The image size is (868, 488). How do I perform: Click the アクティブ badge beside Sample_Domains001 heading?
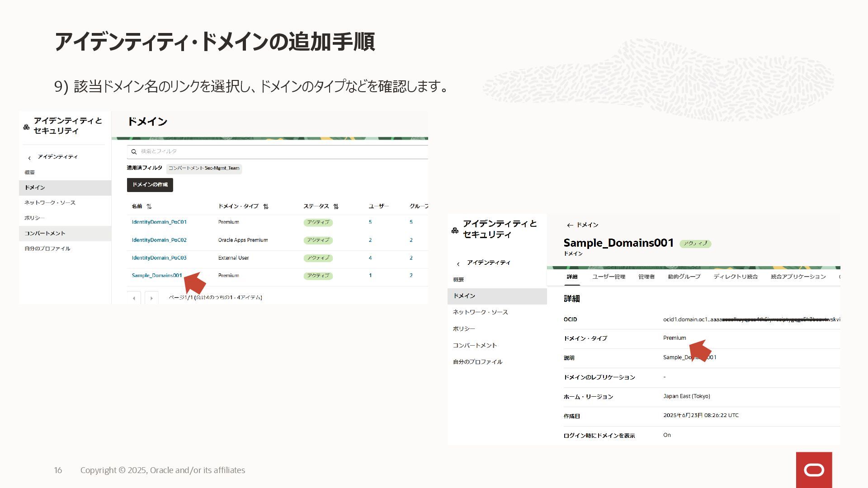(695, 244)
